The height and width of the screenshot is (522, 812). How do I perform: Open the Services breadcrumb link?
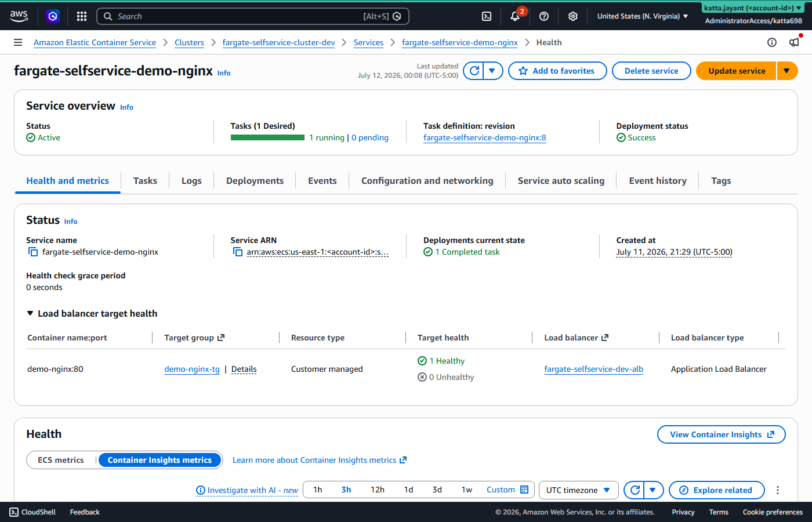[x=368, y=42]
